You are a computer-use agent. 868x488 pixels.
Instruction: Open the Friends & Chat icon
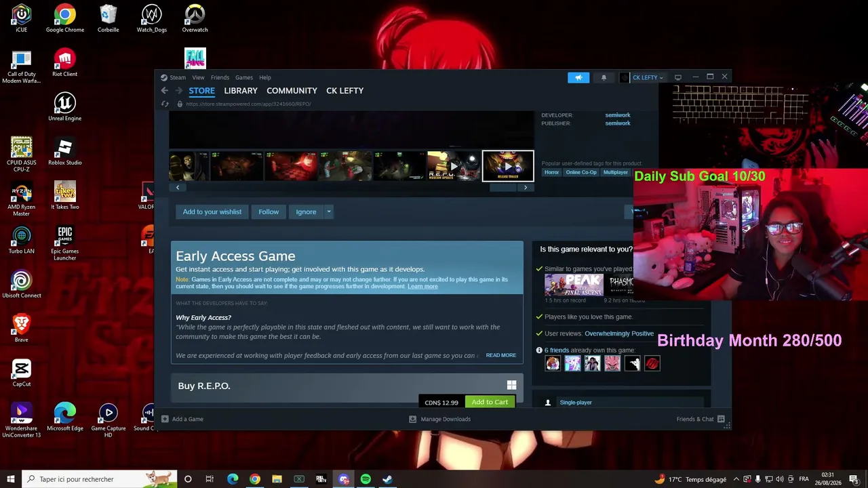pos(721,419)
